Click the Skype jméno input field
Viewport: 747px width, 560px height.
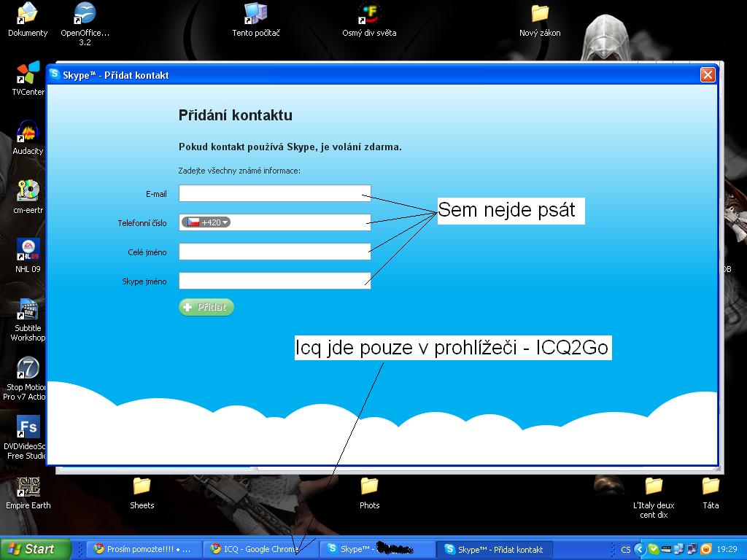[275, 281]
